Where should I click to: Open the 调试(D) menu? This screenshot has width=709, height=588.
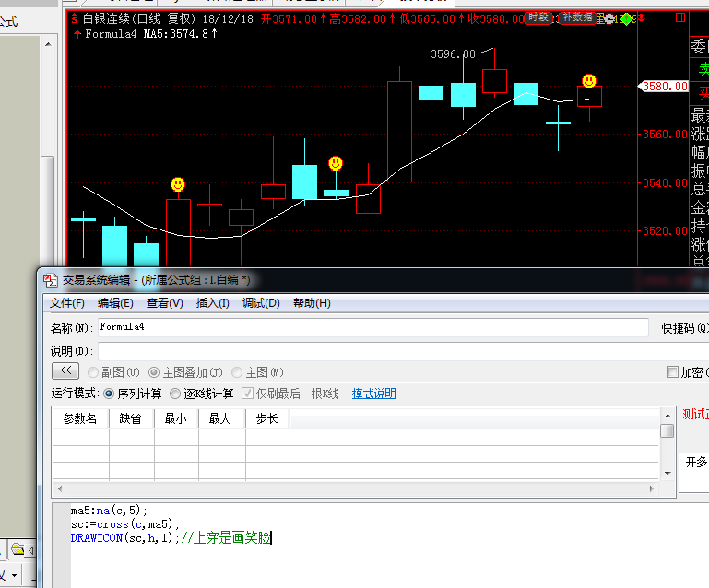tap(261, 303)
